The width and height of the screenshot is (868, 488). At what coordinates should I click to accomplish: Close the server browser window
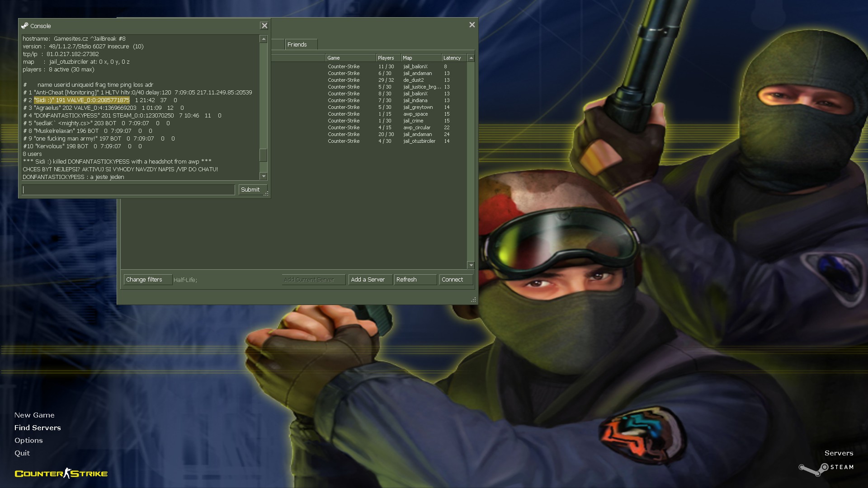[472, 25]
